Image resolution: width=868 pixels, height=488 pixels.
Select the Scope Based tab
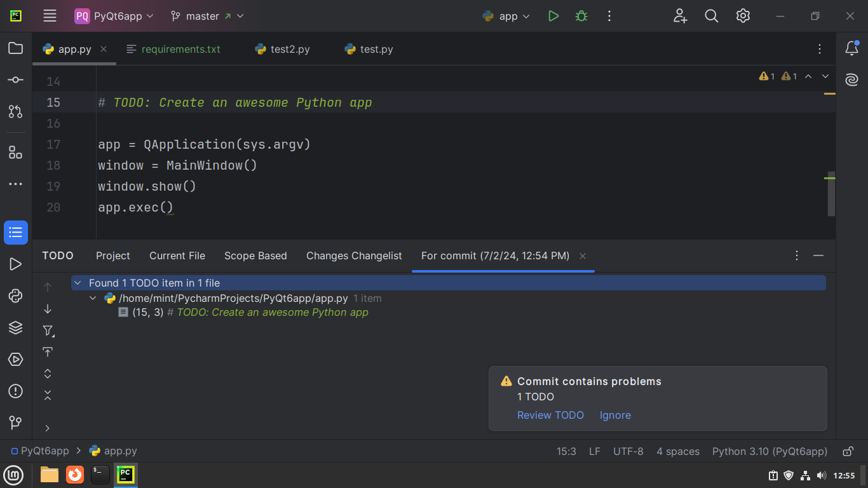pos(255,255)
